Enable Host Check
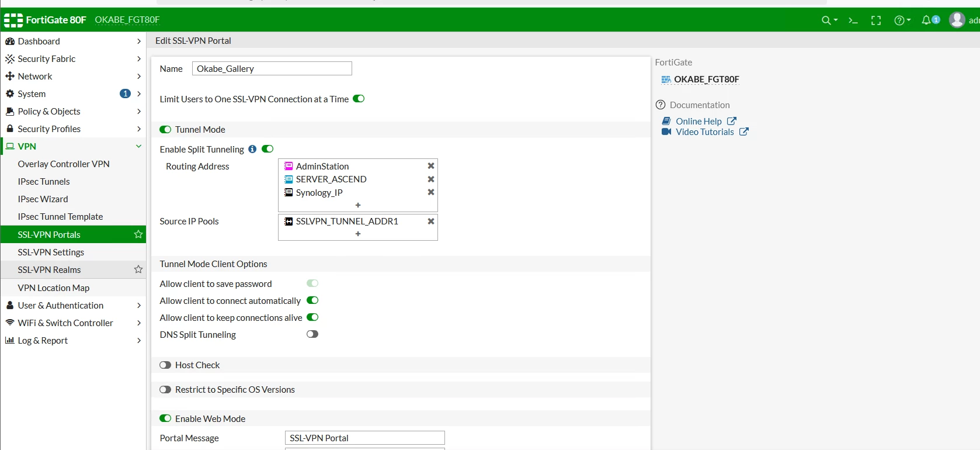This screenshot has height=450, width=980. point(165,365)
